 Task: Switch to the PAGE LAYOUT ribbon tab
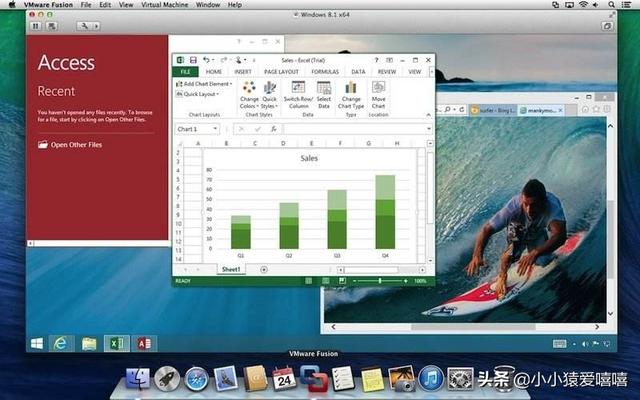click(x=281, y=71)
